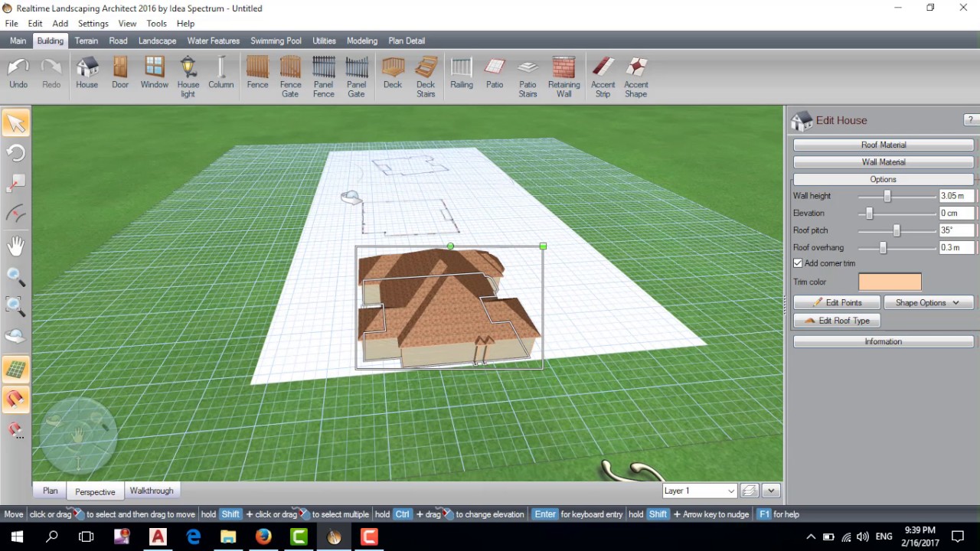Select the House tool in Building ribbon
The height and width of the screenshot is (551, 980).
[87, 74]
